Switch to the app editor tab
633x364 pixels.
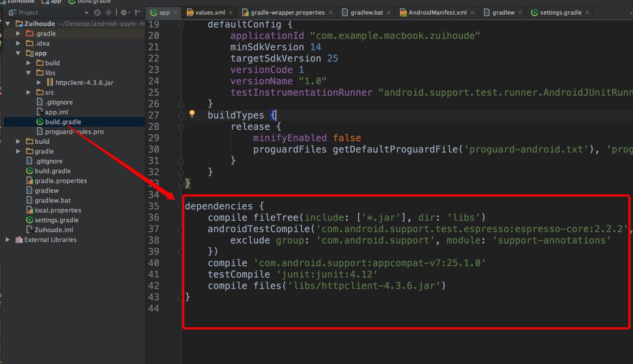[164, 12]
